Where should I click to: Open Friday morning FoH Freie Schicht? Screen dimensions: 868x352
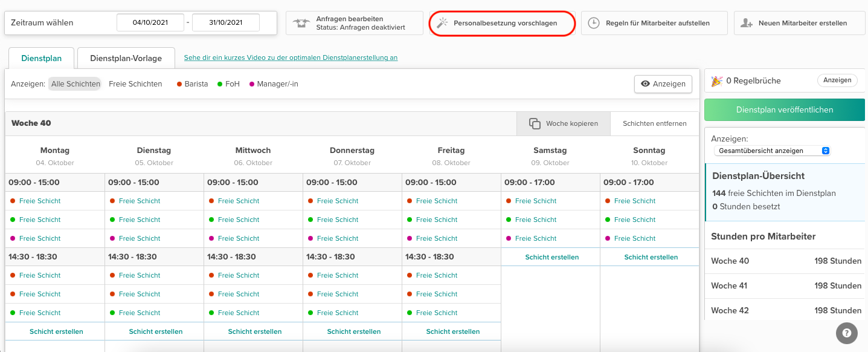437,220
